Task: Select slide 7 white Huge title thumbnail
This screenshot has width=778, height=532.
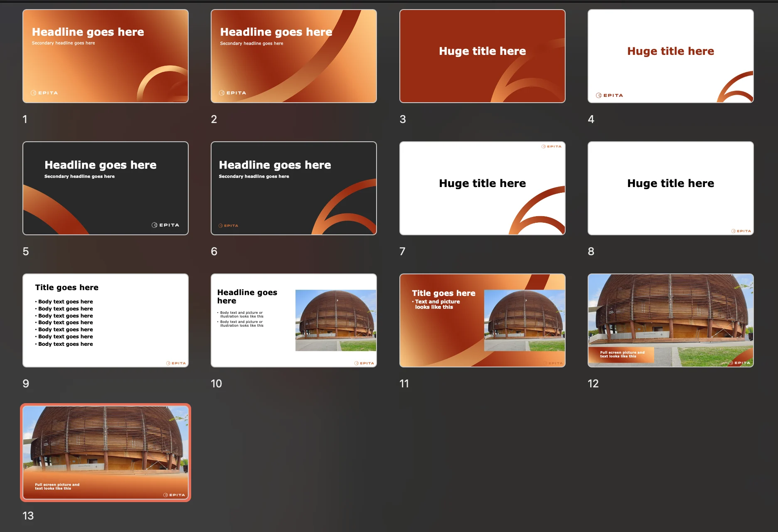Action: point(483,188)
